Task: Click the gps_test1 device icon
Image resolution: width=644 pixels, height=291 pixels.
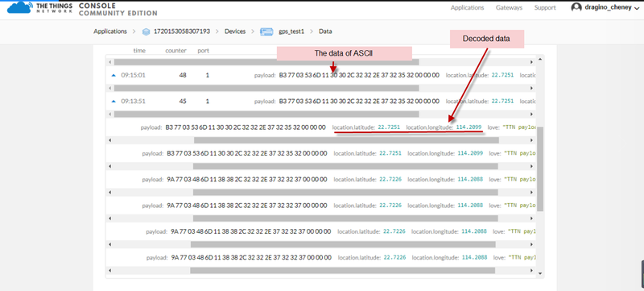Action: (x=266, y=31)
